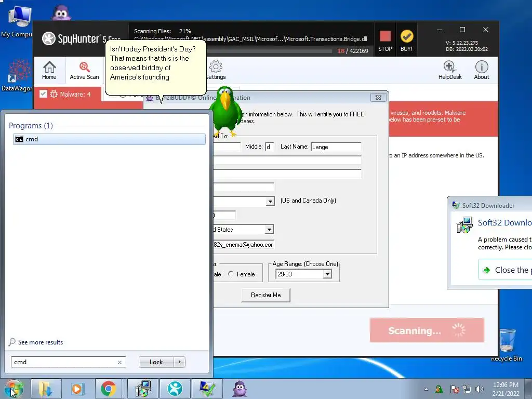
Task: Open the Recycle Bin icon
Action: coord(507,344)
